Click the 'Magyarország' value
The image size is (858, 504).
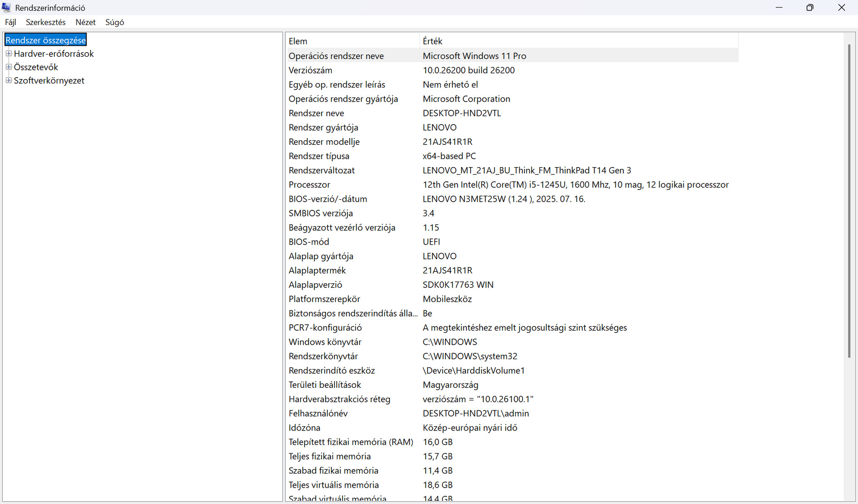(x=451, y=385)
